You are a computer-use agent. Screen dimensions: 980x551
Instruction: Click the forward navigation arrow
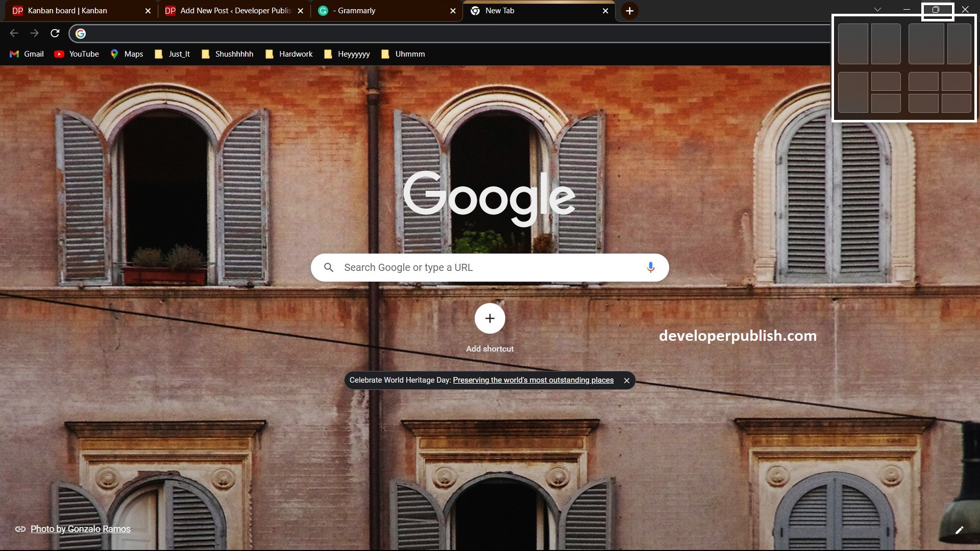pos(34,33)
